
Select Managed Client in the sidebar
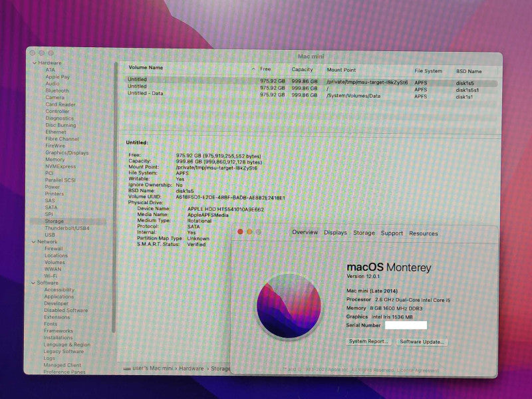click(63, 365)
